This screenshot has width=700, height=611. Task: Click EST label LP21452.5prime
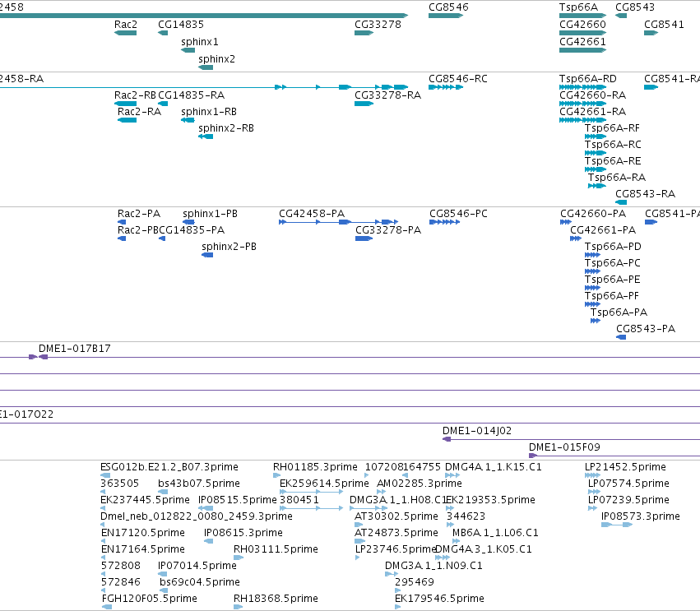point(625,467)
